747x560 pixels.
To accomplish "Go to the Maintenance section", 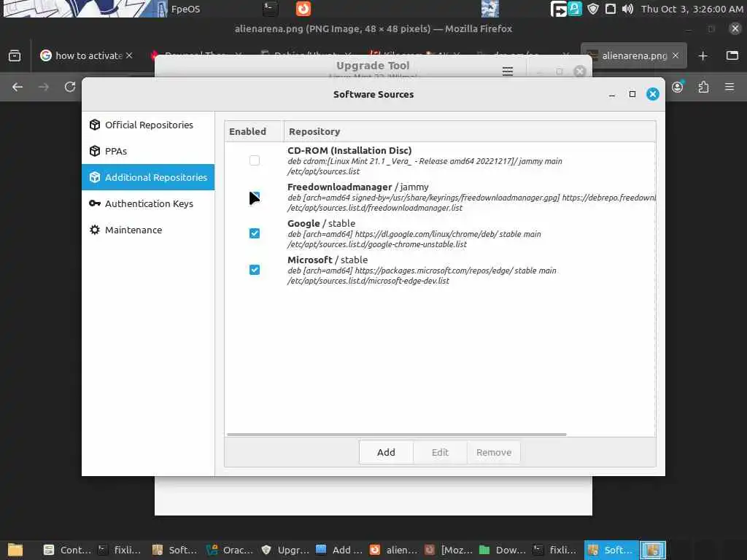I will (148, 230).
